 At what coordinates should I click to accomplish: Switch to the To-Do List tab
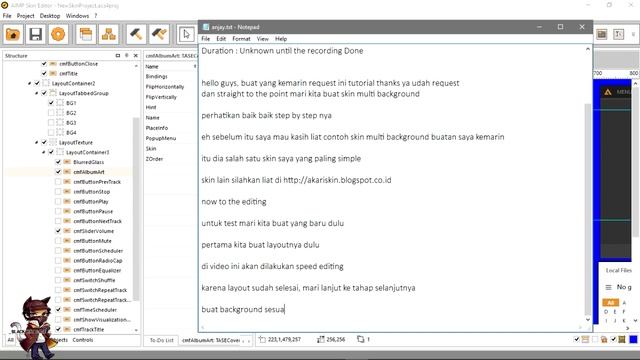coord(162,340)
